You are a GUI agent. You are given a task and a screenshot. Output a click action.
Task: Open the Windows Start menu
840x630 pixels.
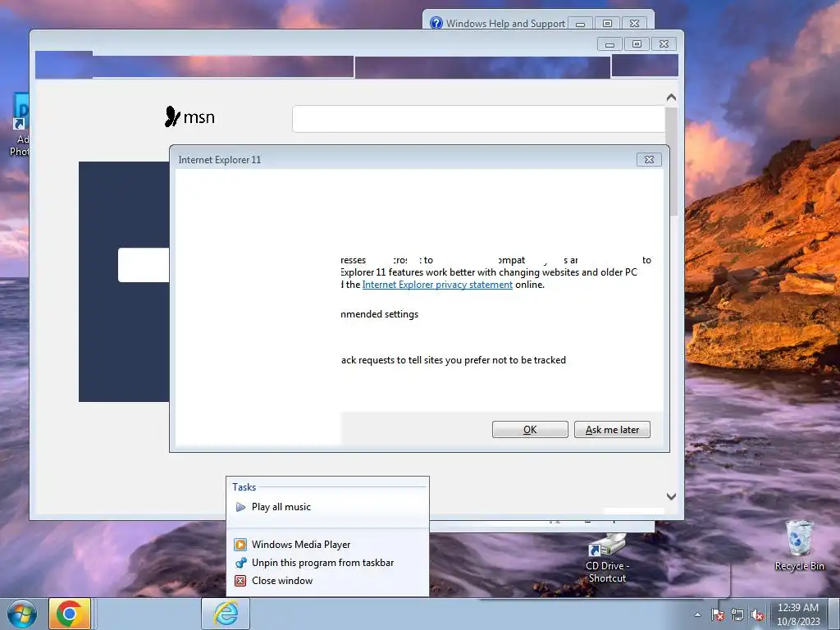point(22,614)
